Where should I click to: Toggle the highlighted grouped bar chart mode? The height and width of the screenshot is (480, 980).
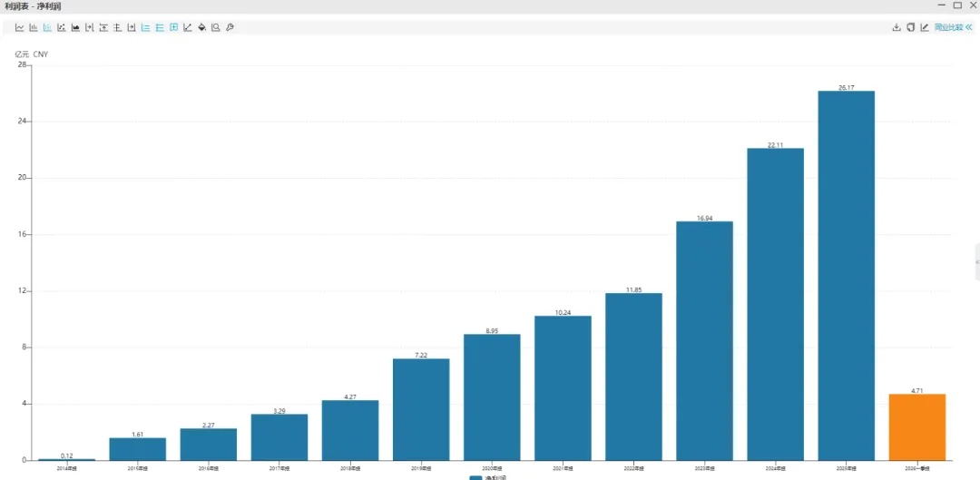coord(47,27)
